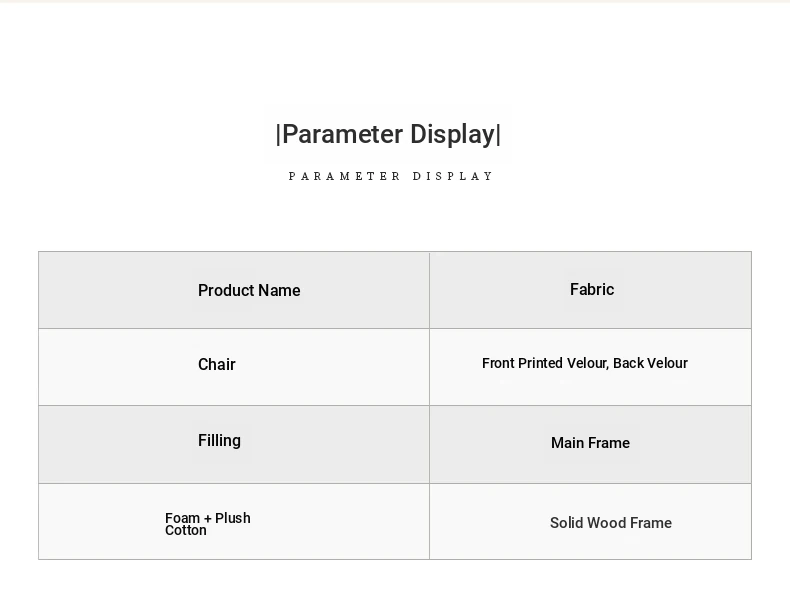Screen dimensions: 790x592
Task: Click the word Main in Main Frame
Action: 568,443
